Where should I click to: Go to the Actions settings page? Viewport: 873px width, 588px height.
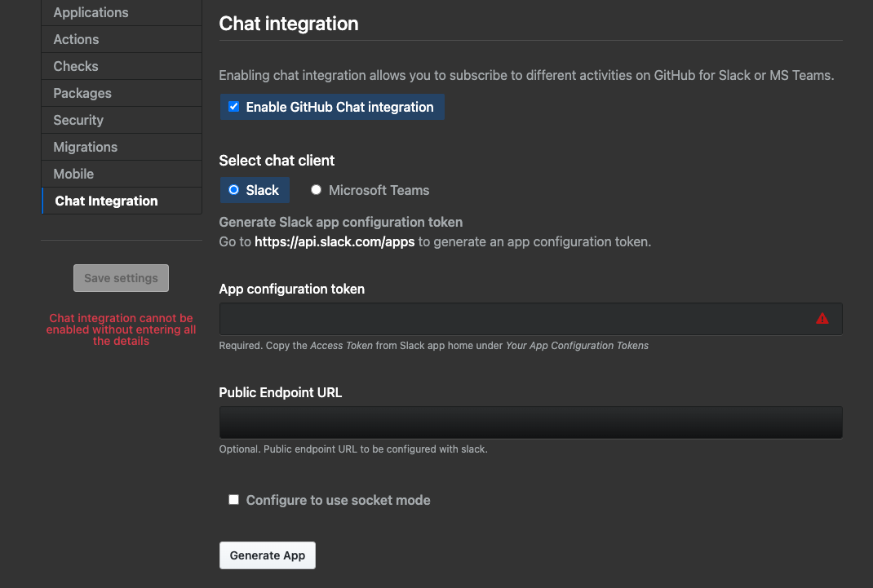(x=76, y=39)
